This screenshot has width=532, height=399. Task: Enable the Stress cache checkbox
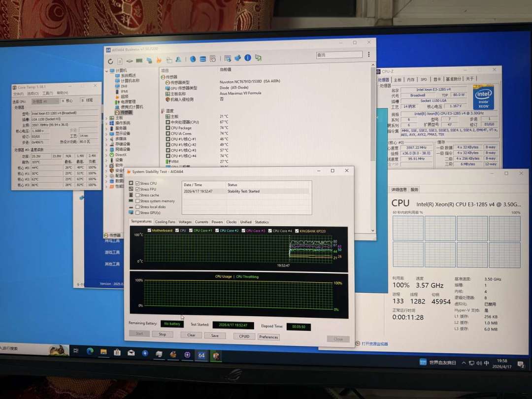pyautogui.click(x=137, y=195)
